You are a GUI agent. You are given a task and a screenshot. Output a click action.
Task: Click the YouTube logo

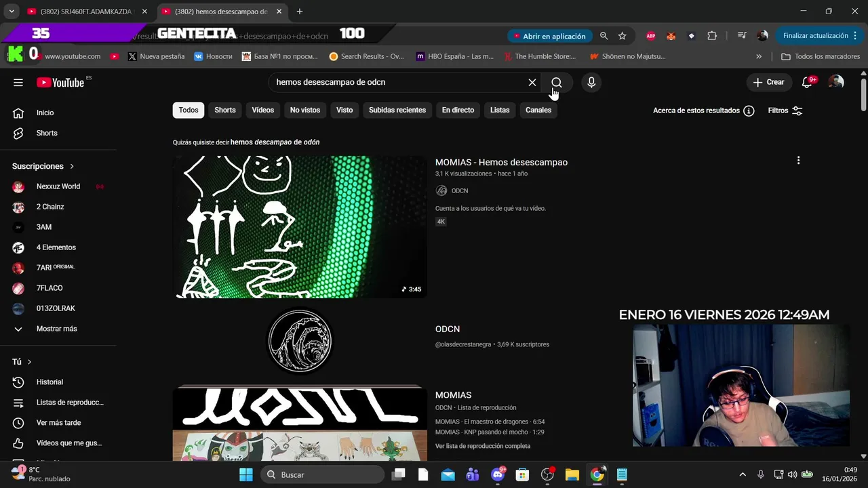61,83
